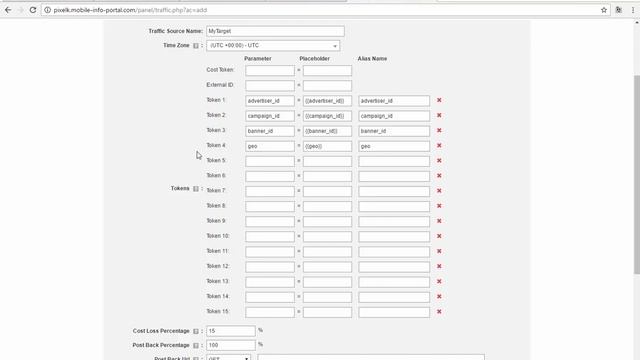Click Token 8 placeholder field
Screen dimensions: 640x360
click(327, 206)
